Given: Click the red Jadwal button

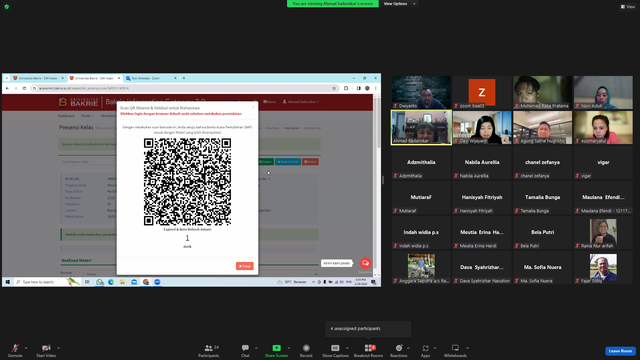Looking at the screenshot, I should 311,162.
